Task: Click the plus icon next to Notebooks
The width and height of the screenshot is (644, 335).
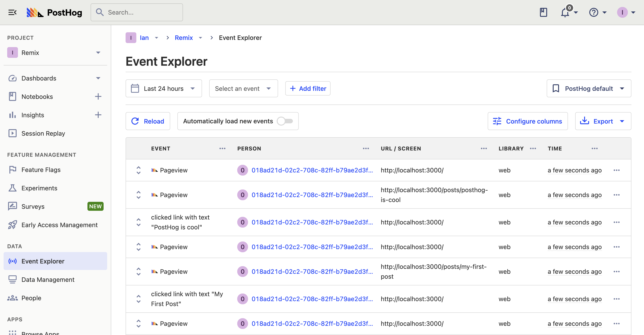Action: click(98, 96)
